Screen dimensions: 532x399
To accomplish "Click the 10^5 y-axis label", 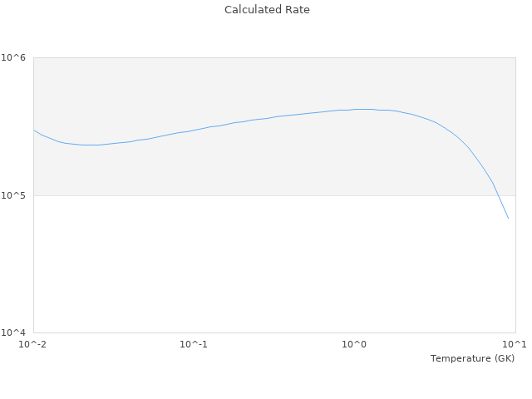I will [16, 195].
